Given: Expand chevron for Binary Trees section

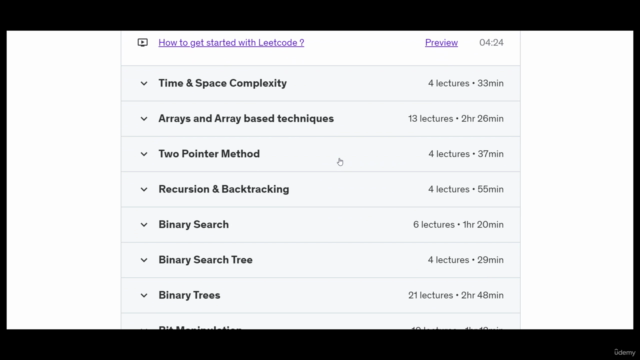Looking at the screenshot, I should [x=144, y=295].
